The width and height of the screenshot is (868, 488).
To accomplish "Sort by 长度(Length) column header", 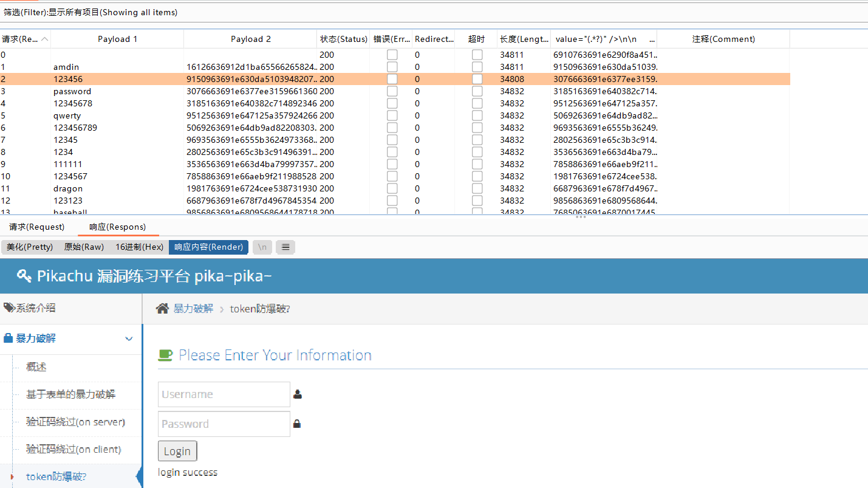I will [x=524, y=39].
